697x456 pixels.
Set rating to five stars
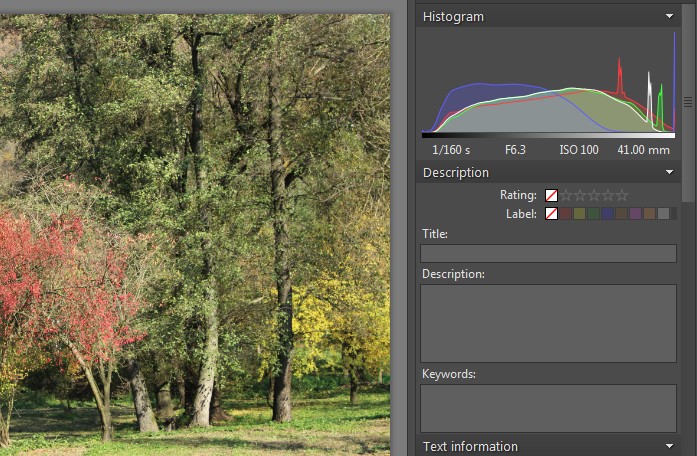coord(623,195)
